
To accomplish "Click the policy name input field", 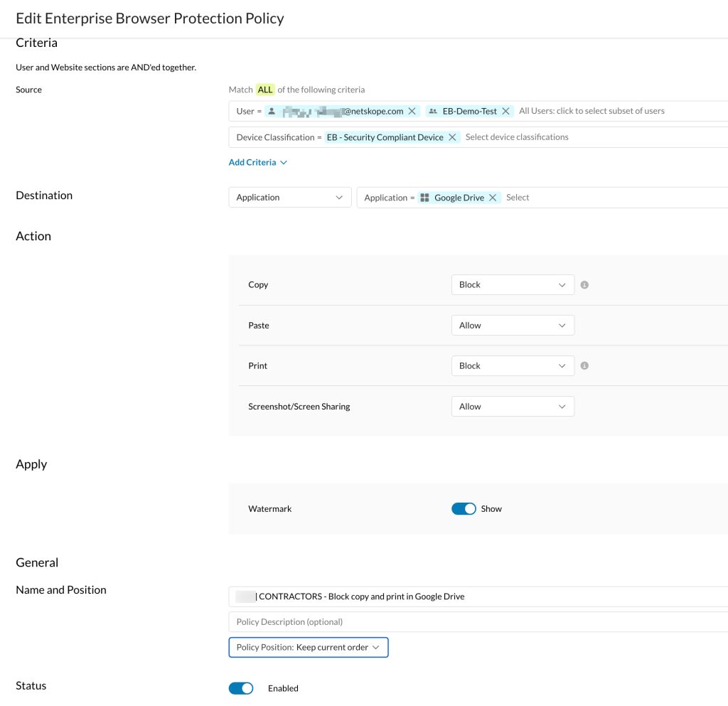I will (x=478, y=597).
